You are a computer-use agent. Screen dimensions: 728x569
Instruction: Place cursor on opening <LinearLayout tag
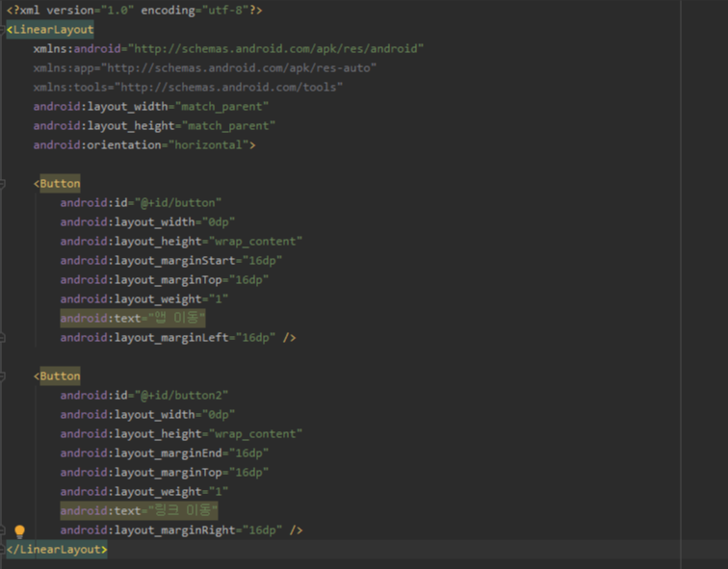(50, 30)
